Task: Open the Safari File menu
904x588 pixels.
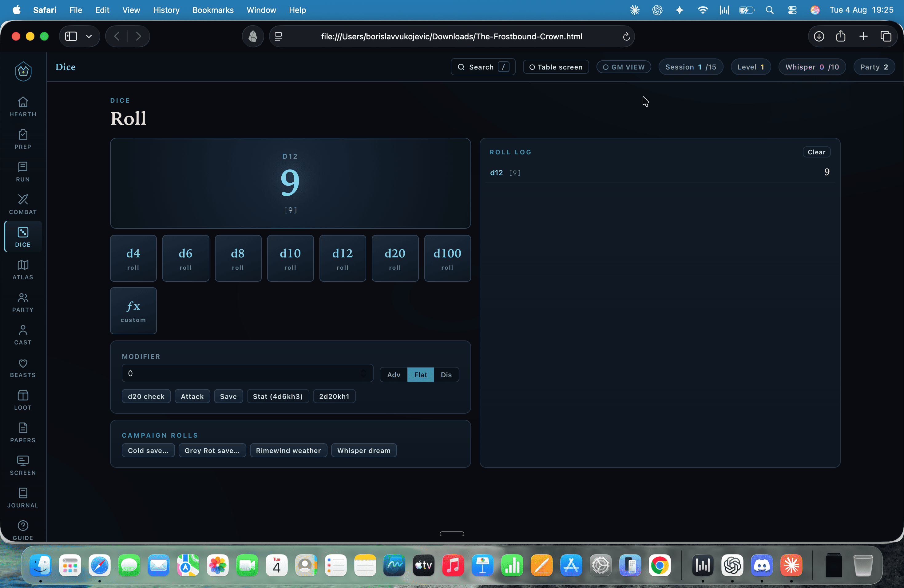Action: click(x=76, y=10)
